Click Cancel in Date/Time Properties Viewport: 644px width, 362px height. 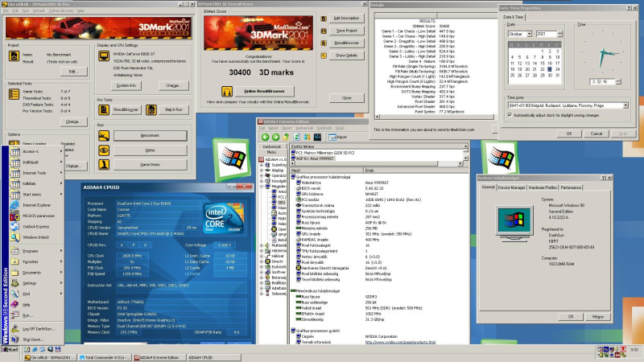coord(596,134)
